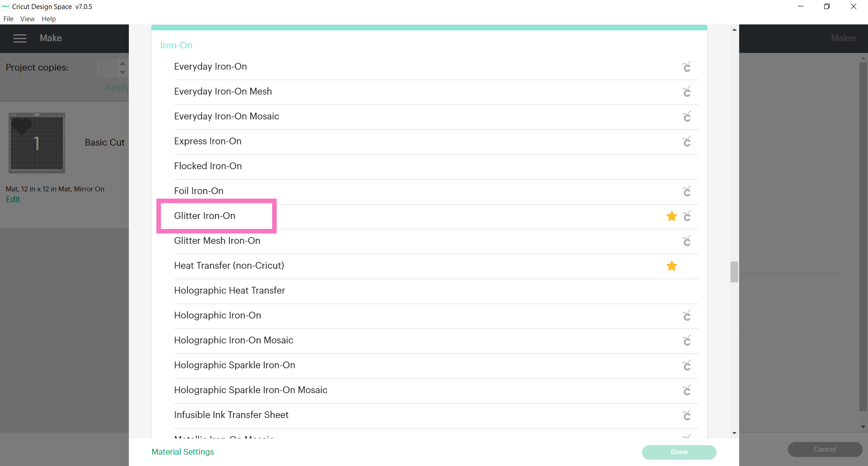Screen dimensions: 868x466
Task: Select Holographic Iron-On Mosaic material
Action: (x=436, y=341)
